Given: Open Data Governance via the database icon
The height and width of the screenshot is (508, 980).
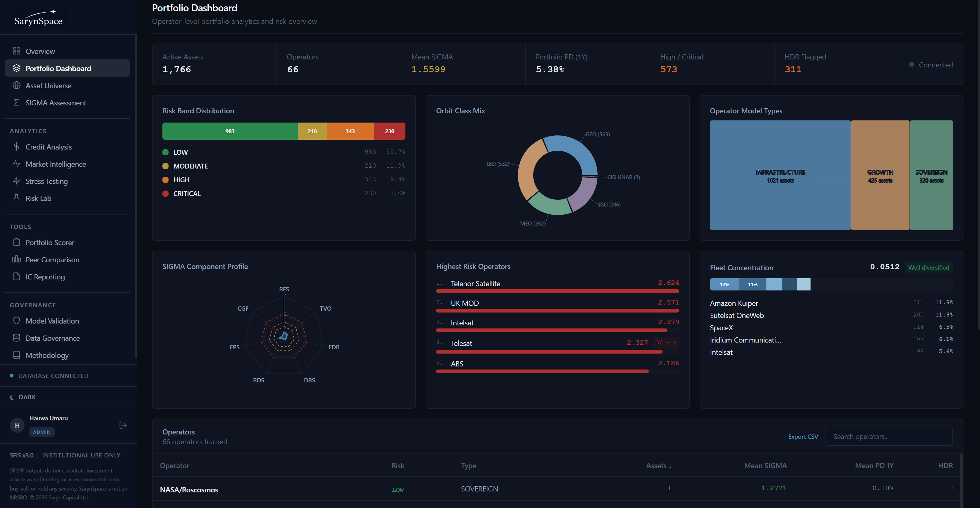Looking at the screenshot, I should [x=17, y=338].
